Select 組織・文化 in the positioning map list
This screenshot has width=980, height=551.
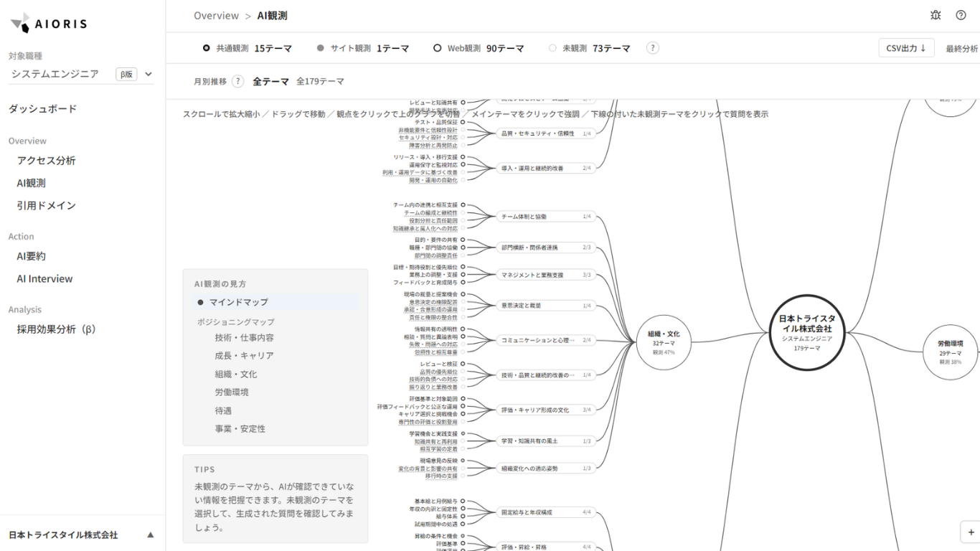[235, 375]
